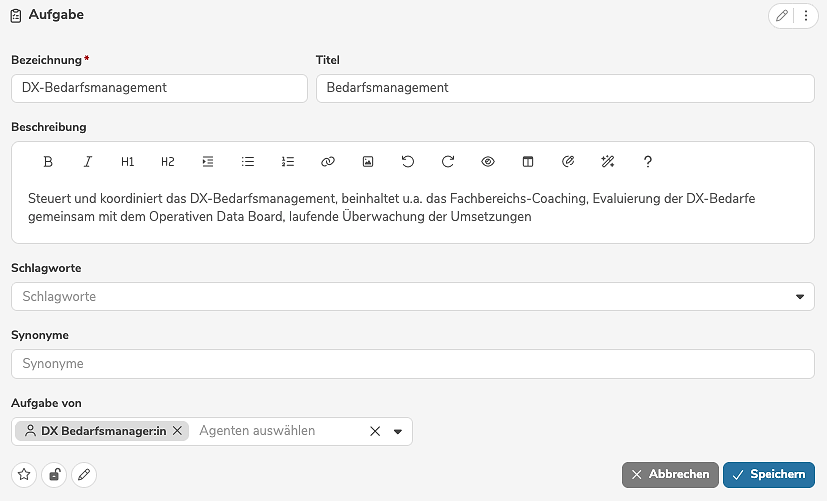Insert bulleted list in description

(248, 161)
